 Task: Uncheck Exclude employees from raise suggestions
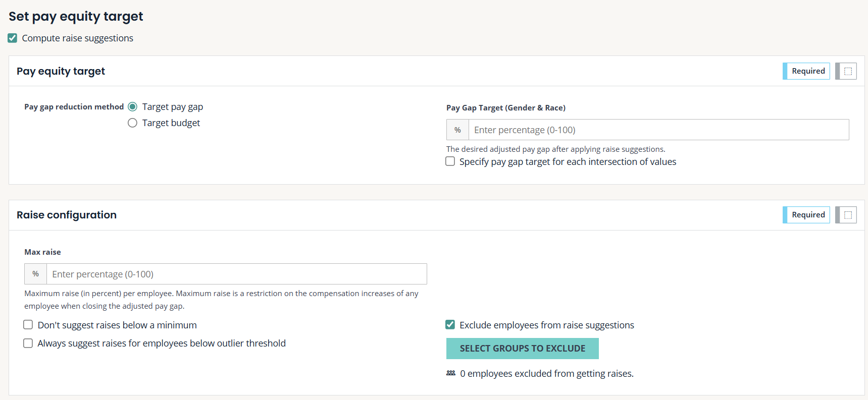pyautogui.click(x=450, y=325)
